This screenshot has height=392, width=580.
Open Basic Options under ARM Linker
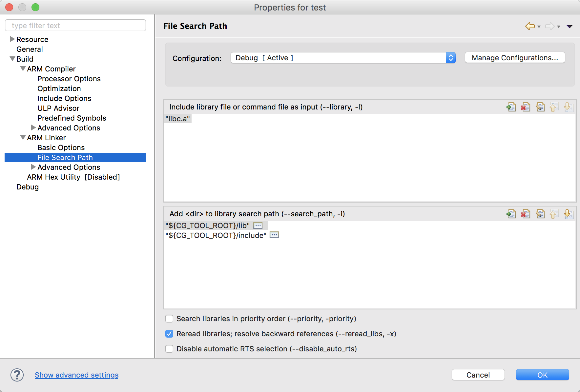coord(61,147)
